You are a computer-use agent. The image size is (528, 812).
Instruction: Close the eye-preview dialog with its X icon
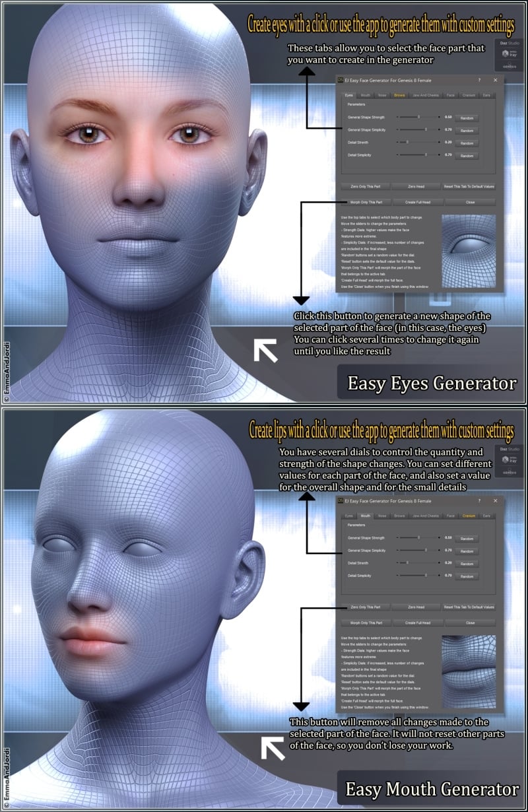496,79
